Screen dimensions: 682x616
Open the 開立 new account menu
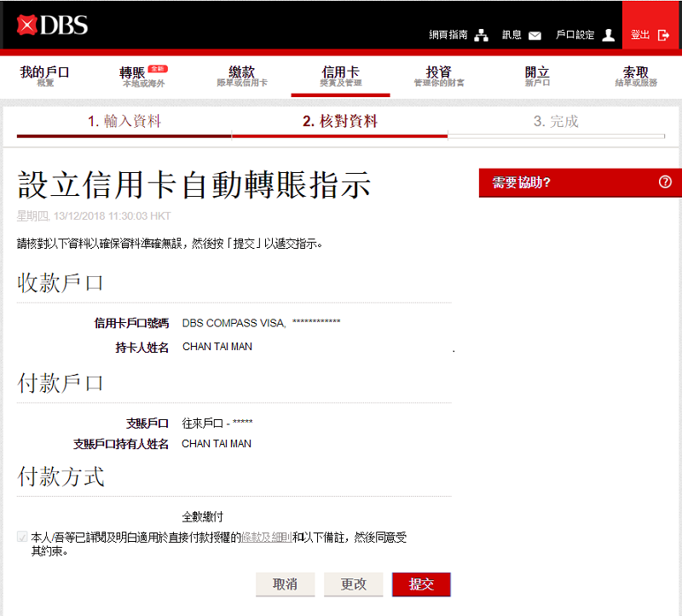(537, 76)
